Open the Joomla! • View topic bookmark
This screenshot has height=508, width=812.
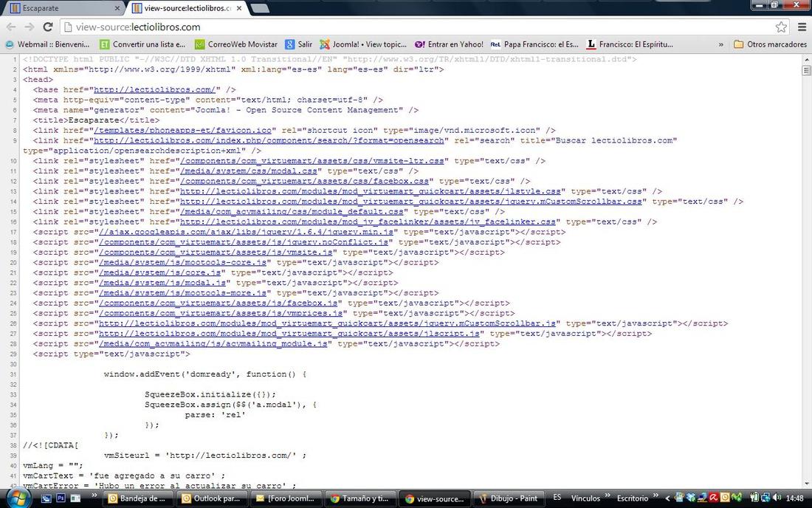pyautogui.click(x=363, y=44)
